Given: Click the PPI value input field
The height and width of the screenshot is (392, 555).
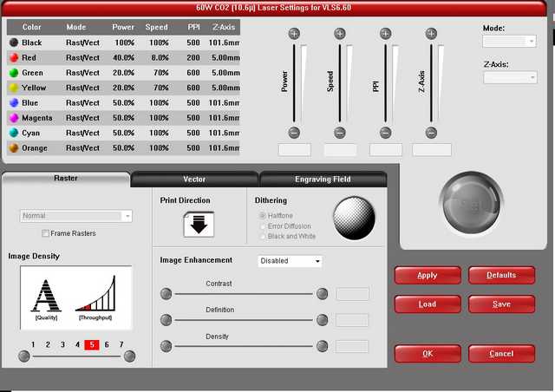Looking at the screenshot, I should click(x=385, y=150).
